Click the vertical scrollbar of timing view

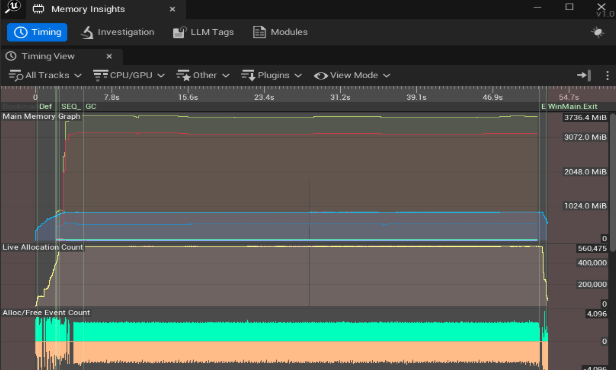tap(612, 183)
